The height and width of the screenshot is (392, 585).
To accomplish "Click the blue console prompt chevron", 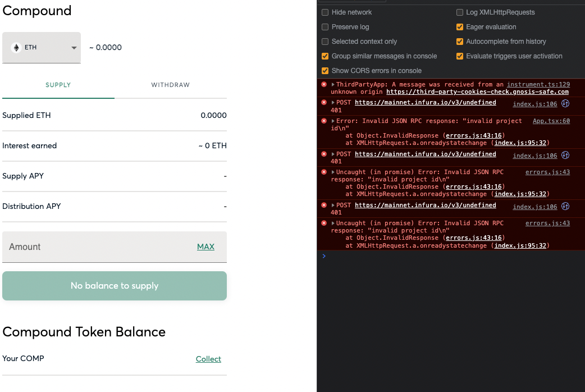I will [323, 256].
